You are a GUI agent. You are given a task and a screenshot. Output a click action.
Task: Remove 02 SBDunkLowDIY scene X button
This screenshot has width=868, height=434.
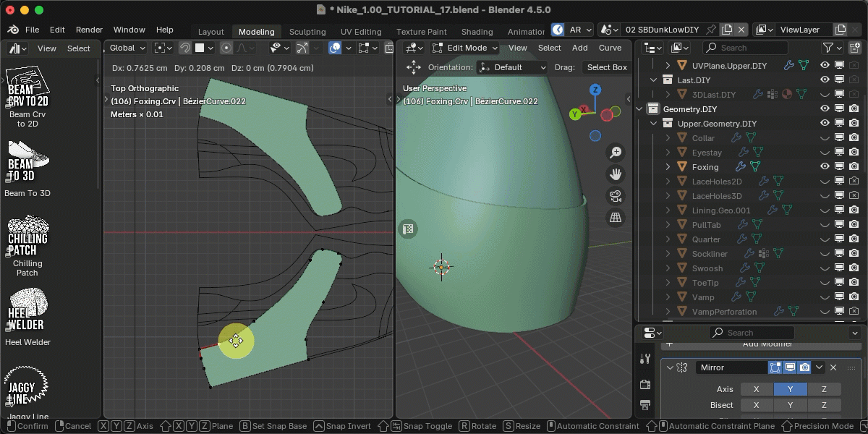pyautogui.click(x=741, y=30)
